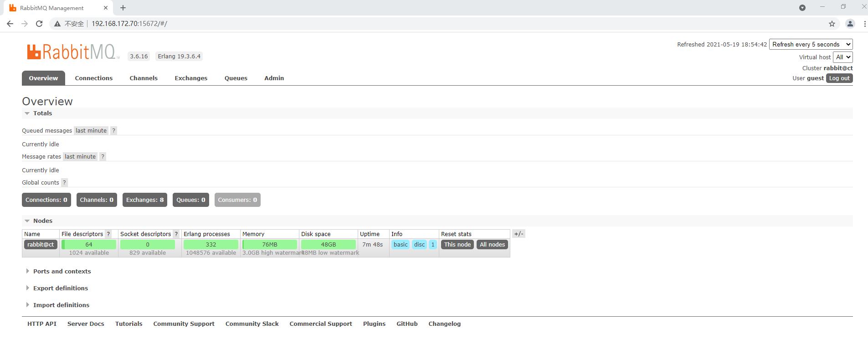This screenshot has height=355, width=868.
Task: Open the Changelog footer link
Action: point(444,324)
